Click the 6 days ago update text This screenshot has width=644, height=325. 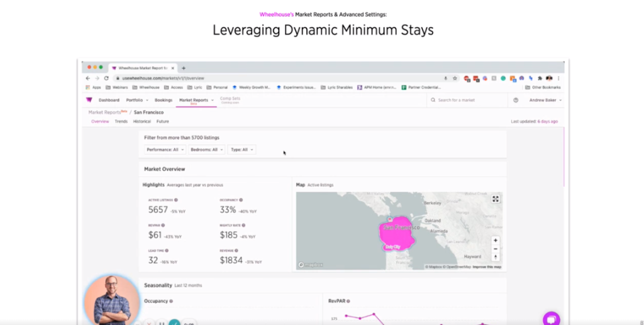click(548, 122)
